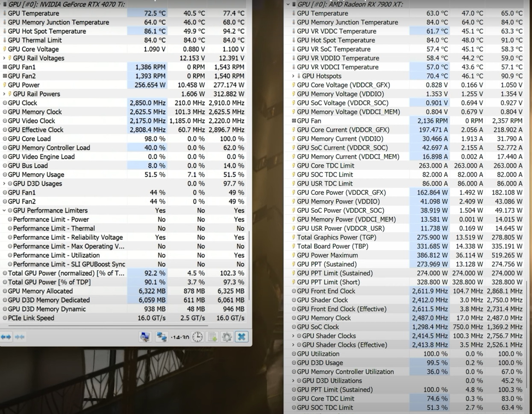Select GPU Clock row
Viewport: 532px width, 414px height.
point(124,103)
